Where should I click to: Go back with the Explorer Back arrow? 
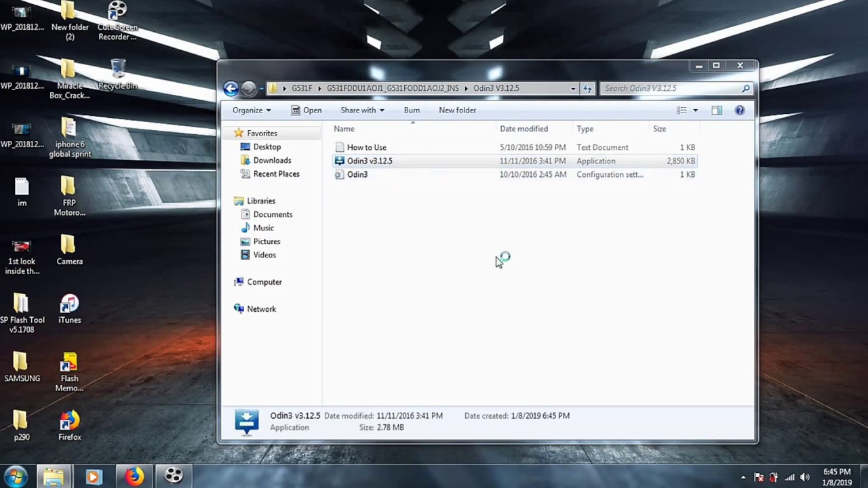(231, 88)
